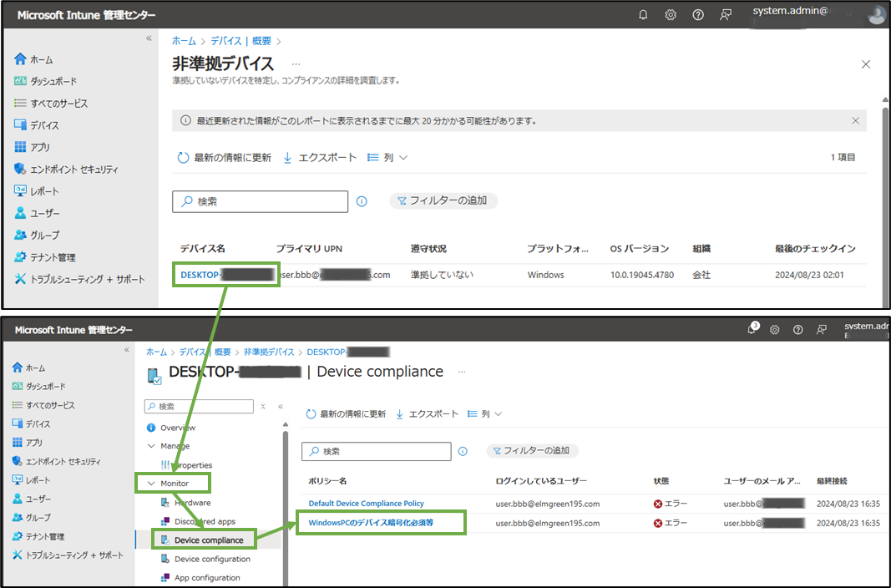Screen dimensions: 891x588
Task: Collapse the device resource menu
Action: coord(280,406)
